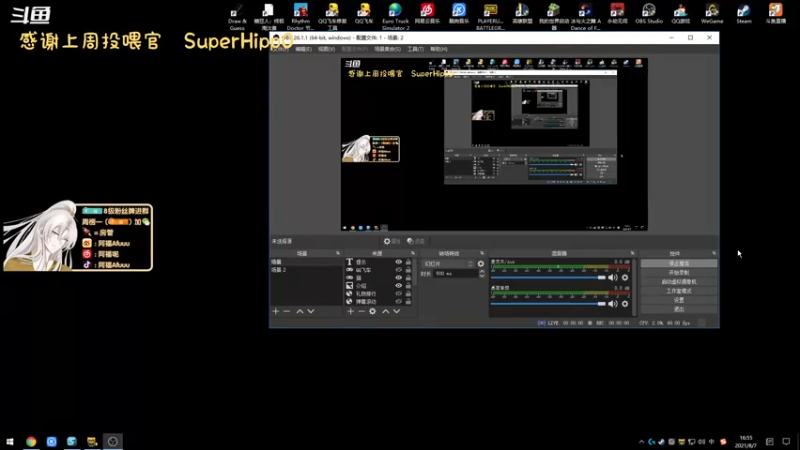Open A Dance of Fire desktop icon
The height and width of the screenshot is (450, 800).
click(585, 16)
